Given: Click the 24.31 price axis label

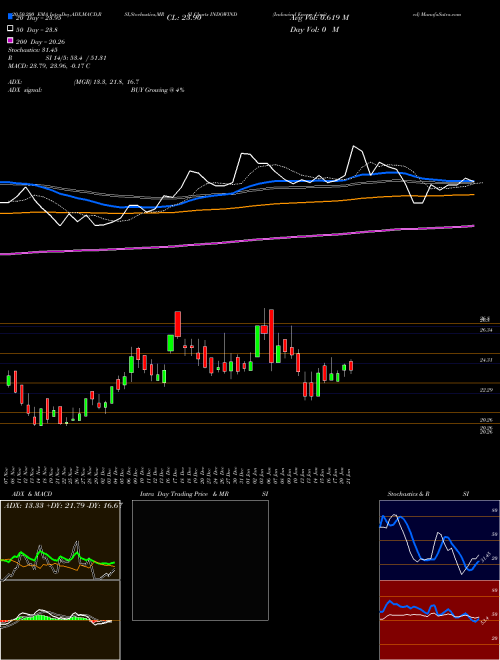Looking at the screenshot, I should pyautogui.click(x=486, y=360).
